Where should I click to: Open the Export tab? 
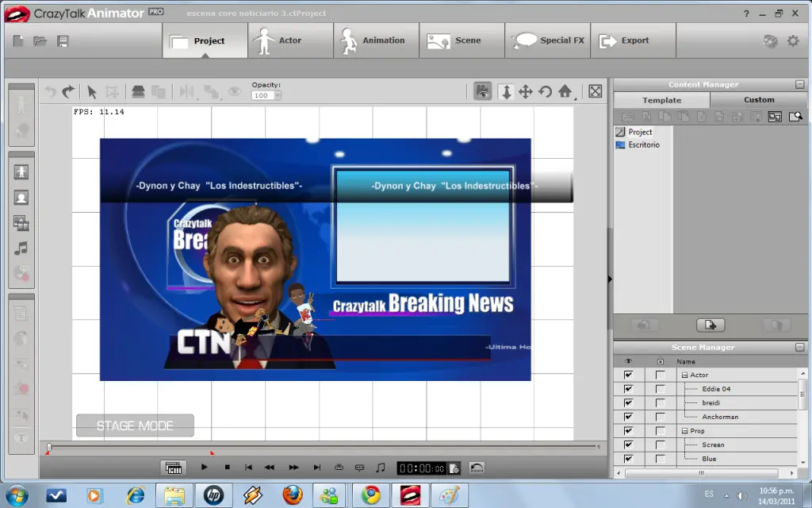(634, 40)
